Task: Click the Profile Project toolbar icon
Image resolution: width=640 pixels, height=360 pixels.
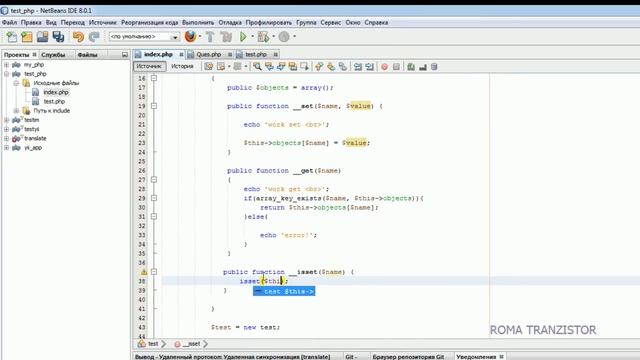Action: (x=284, y=37)
